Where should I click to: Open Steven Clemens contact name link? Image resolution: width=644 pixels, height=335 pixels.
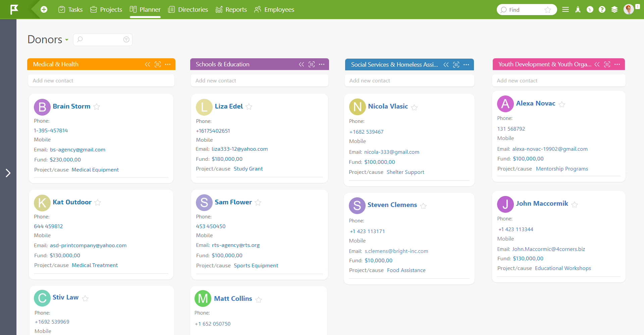click(392, 205)
